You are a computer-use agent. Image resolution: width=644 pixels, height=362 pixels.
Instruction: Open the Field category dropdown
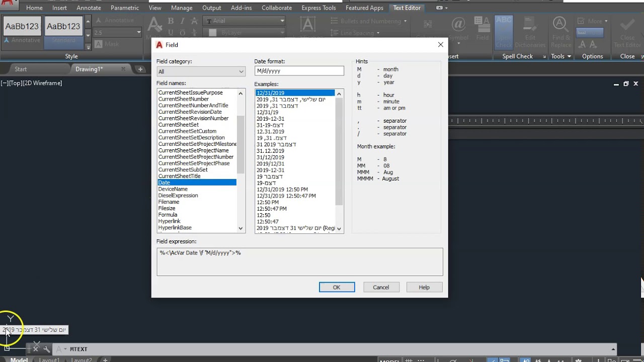point(201,71)
